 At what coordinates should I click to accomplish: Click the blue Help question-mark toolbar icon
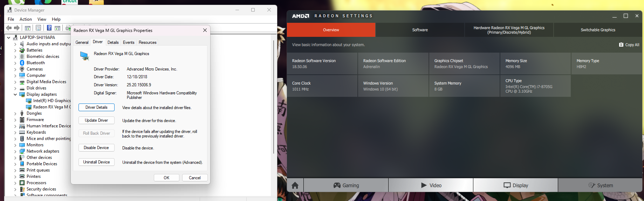[49, 28]
